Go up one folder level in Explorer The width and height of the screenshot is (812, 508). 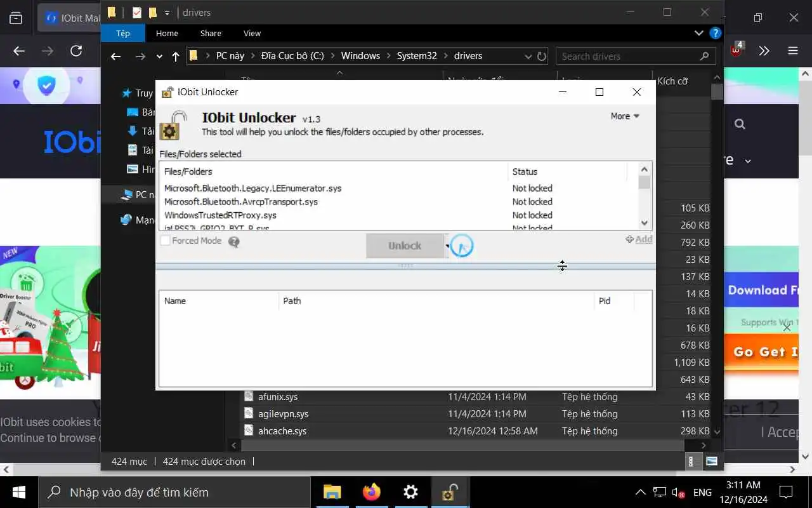tap(176, 56)
